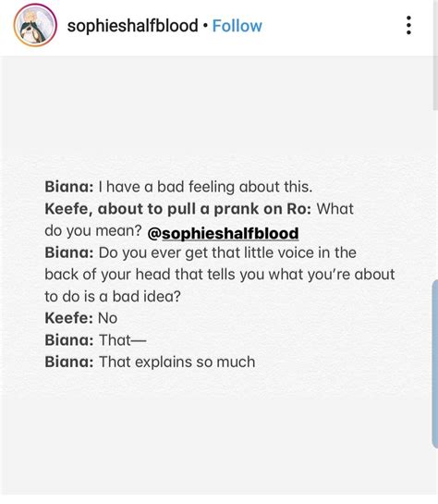Click the first bold "Biana:" speaker label
Viewport: 438px width, 504px height.
point(69,187)
